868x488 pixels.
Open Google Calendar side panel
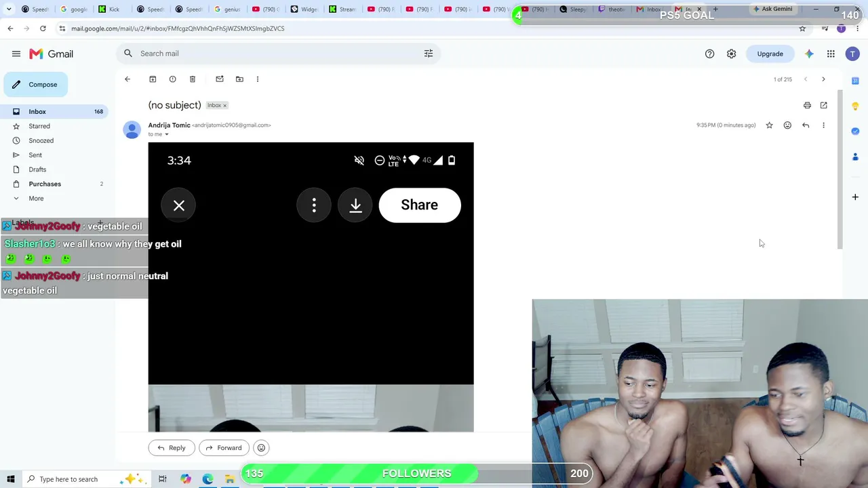[855, 81]
